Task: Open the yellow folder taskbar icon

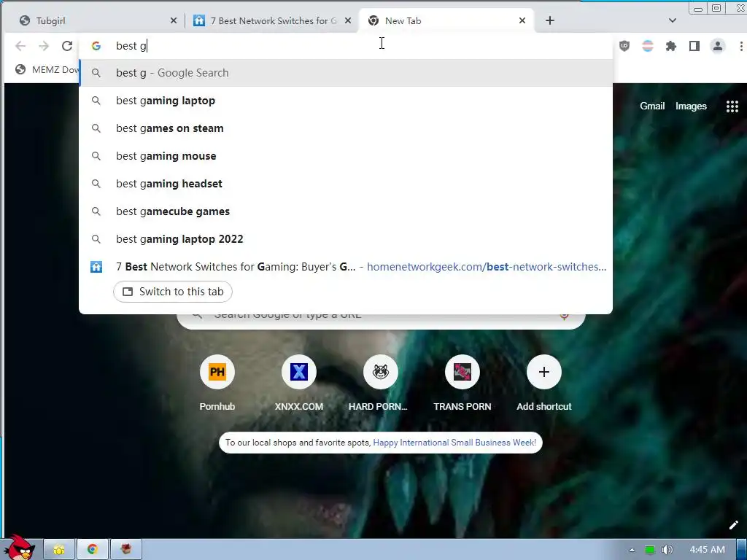Action: (59, 550)
